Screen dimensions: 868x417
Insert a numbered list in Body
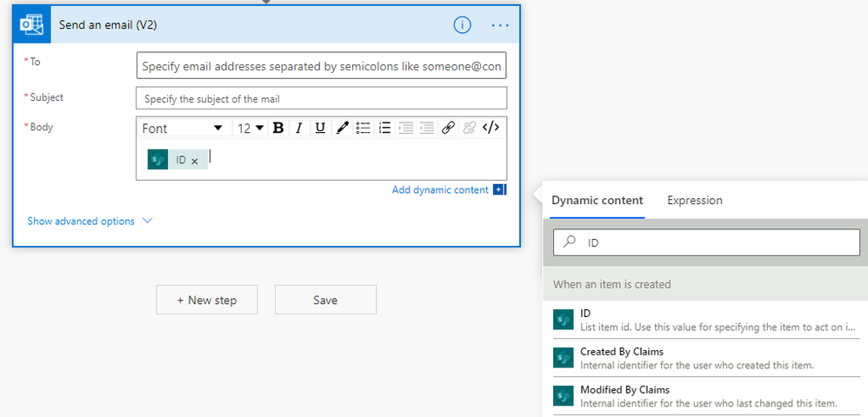click(384, 129)
